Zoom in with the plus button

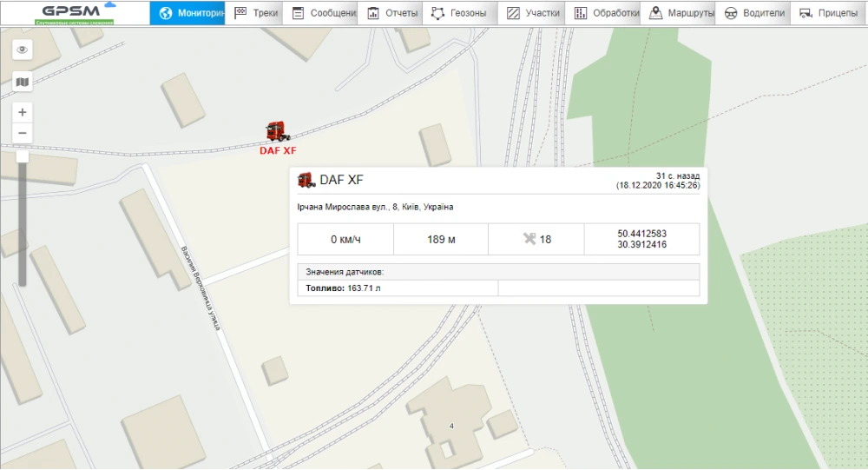(23, 112)
